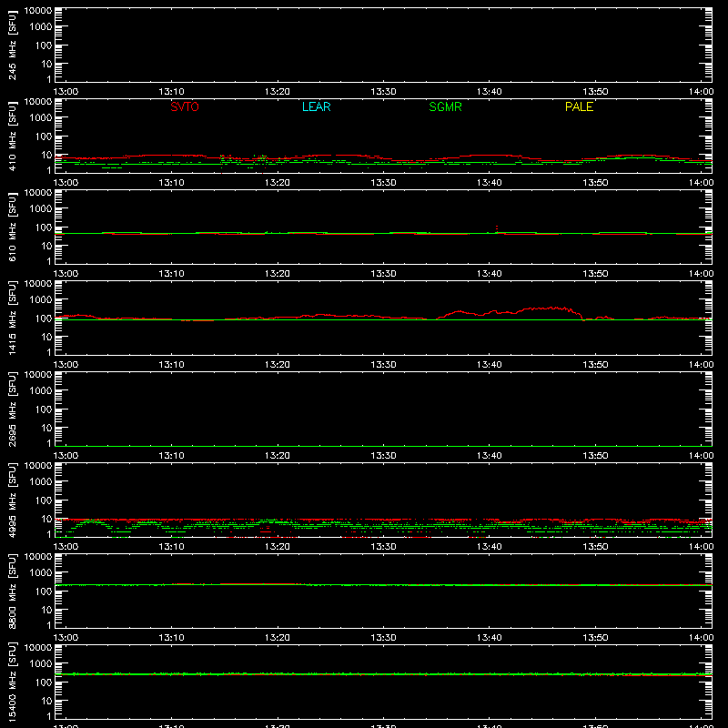The width and height of the screenshot is (728, 728).
Task: Click the 1000 tick of the 2695 MHz panel
Action: (41, 391)
